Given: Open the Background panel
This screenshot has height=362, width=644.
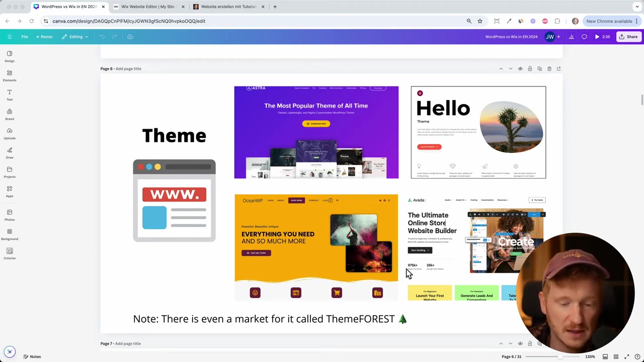Looking at the screenshot, I should tap(10, 234).
